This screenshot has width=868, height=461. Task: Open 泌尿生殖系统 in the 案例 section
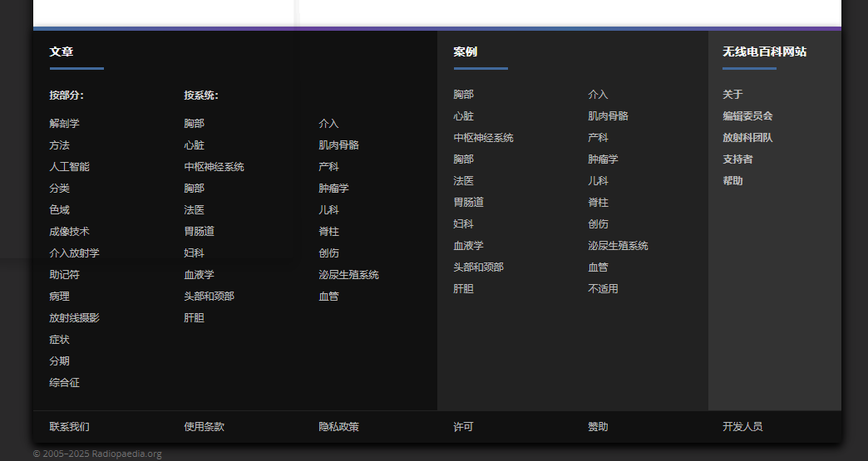point(619,245)
